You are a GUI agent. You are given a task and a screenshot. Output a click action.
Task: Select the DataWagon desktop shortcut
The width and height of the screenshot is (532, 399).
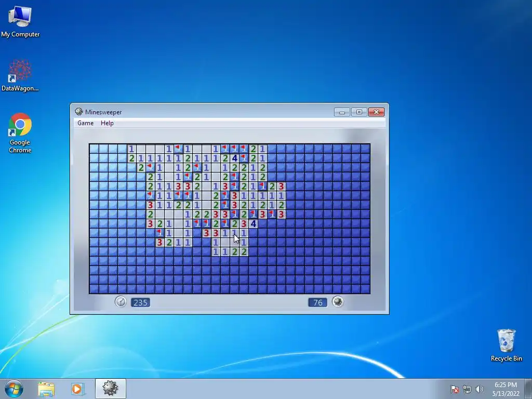20,75
